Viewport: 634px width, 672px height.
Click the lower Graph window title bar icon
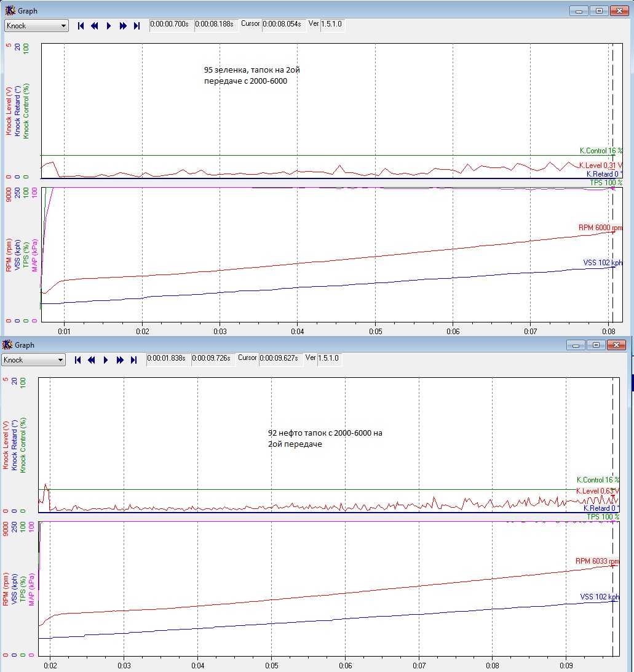pos(7,345)
